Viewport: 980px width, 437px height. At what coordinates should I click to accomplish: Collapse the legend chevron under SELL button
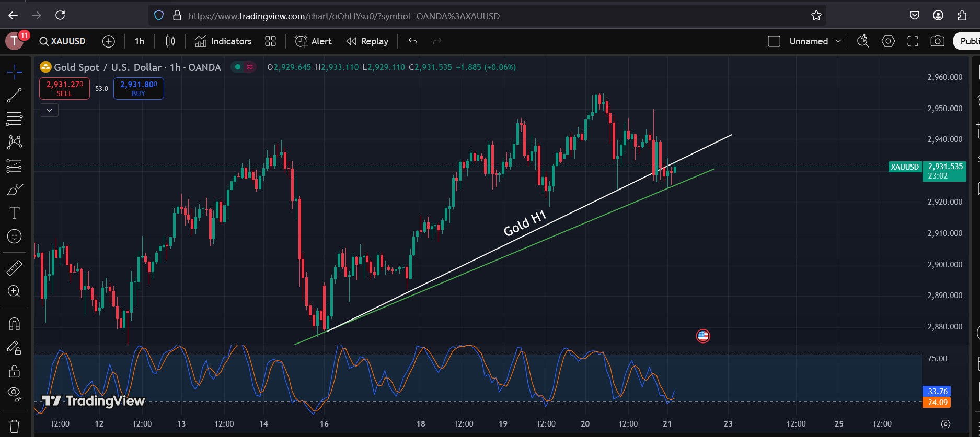pos(49,110)
